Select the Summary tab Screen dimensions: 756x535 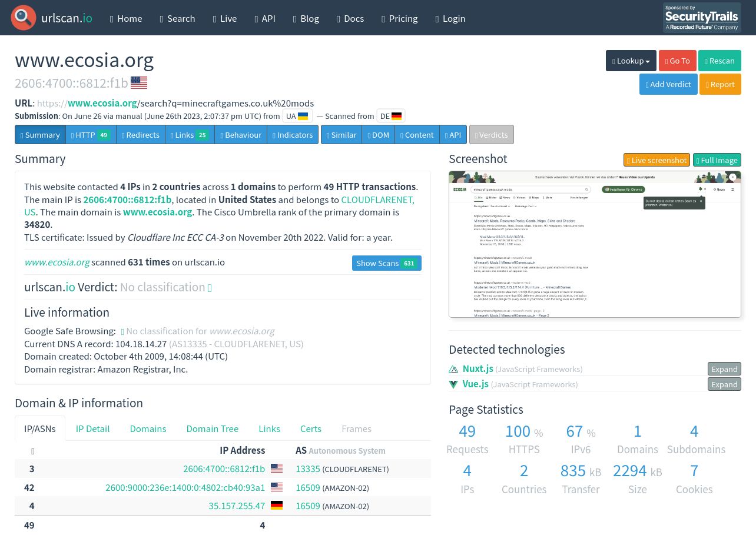(40, 135)
